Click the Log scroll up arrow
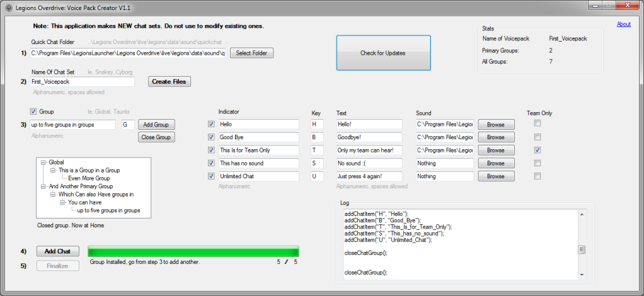This screenshot has height=296, width=644. pyautogui.click(x=582, y=214)
